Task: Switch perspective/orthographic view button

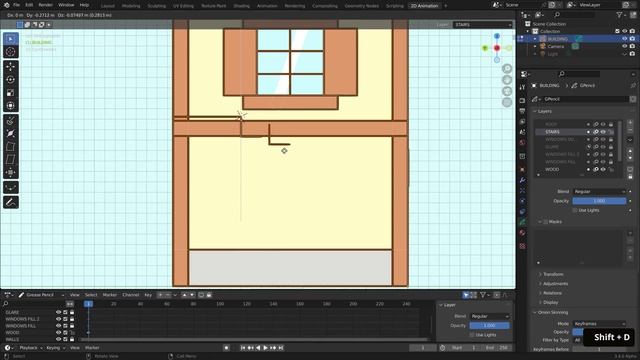Action: coord(507,102)
